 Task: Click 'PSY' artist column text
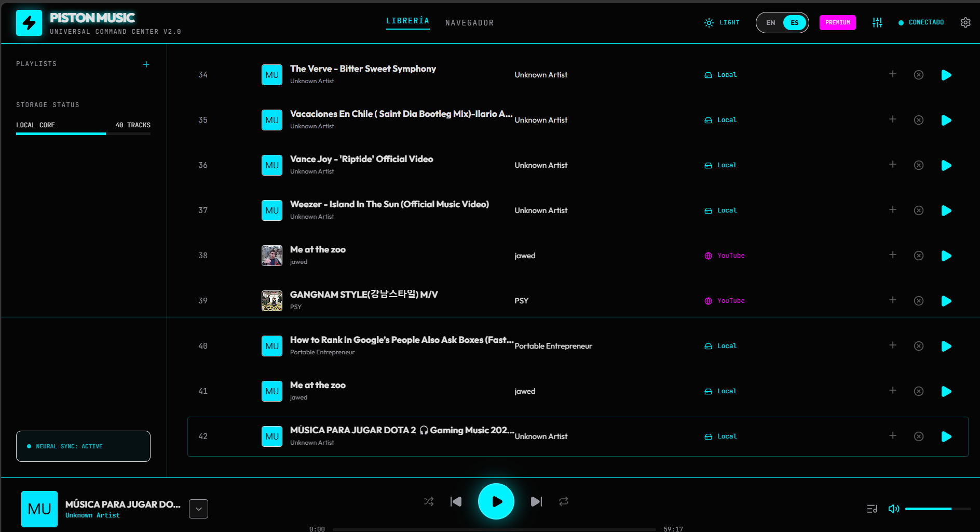(521, 301)
